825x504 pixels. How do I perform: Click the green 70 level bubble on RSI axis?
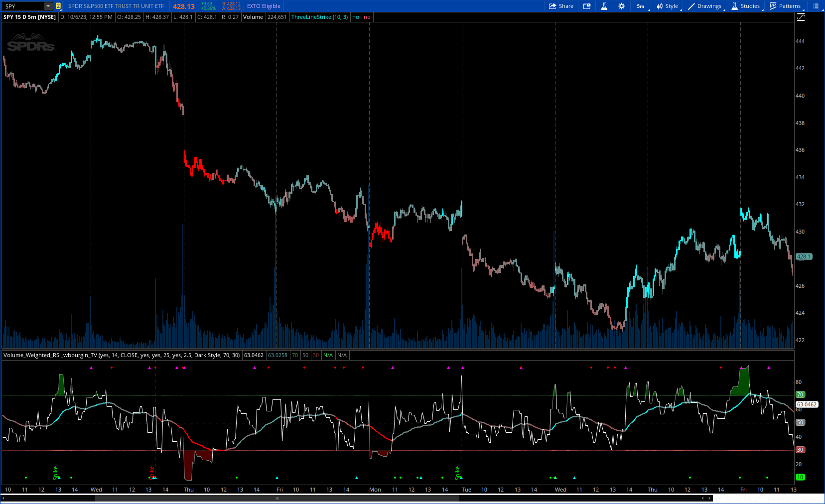tap(800, 394)
